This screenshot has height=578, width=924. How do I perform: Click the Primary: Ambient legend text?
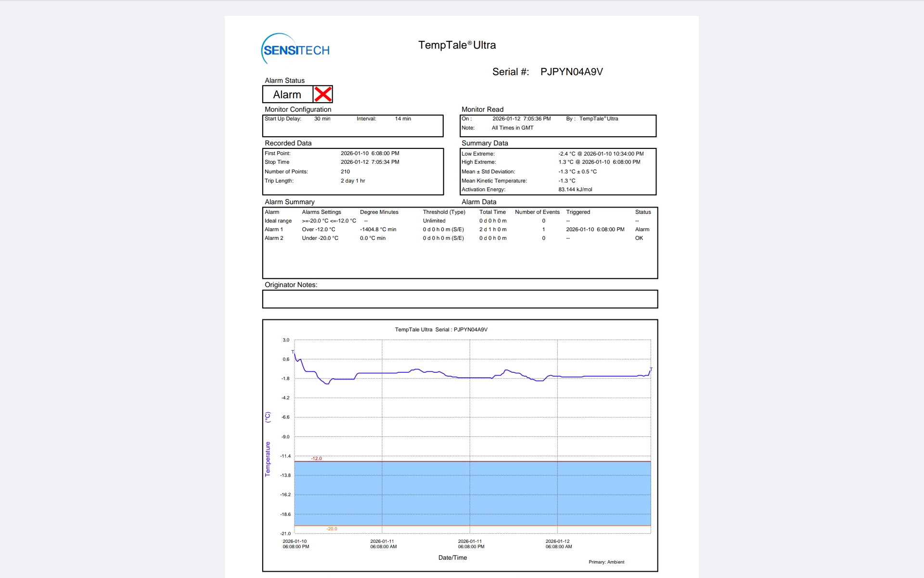606,562
